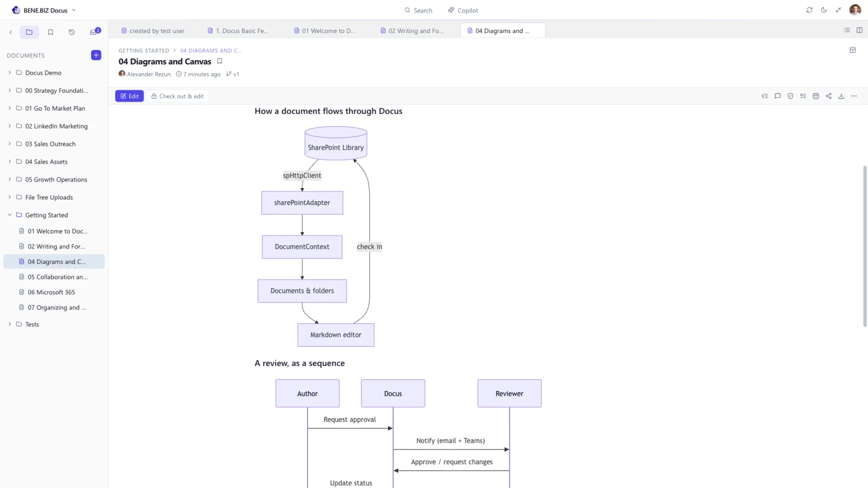Click Check out & edit button

click(x=177, y=96)
